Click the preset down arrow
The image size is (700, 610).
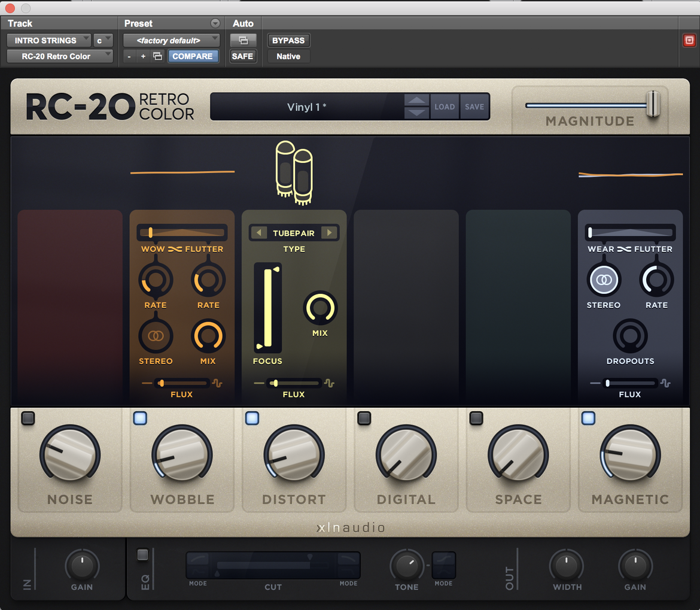416,113
